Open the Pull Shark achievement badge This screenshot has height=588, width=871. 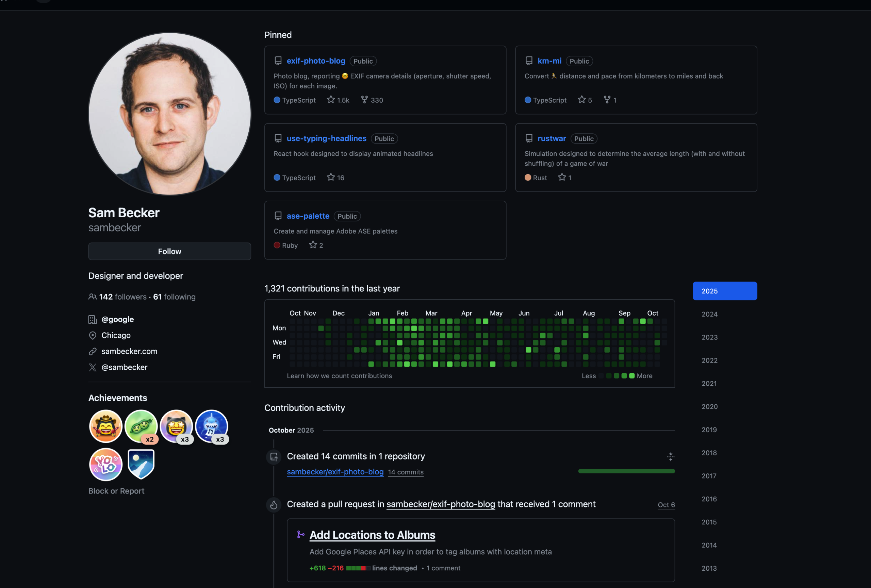pyautogui.click(x=211, y=426)
